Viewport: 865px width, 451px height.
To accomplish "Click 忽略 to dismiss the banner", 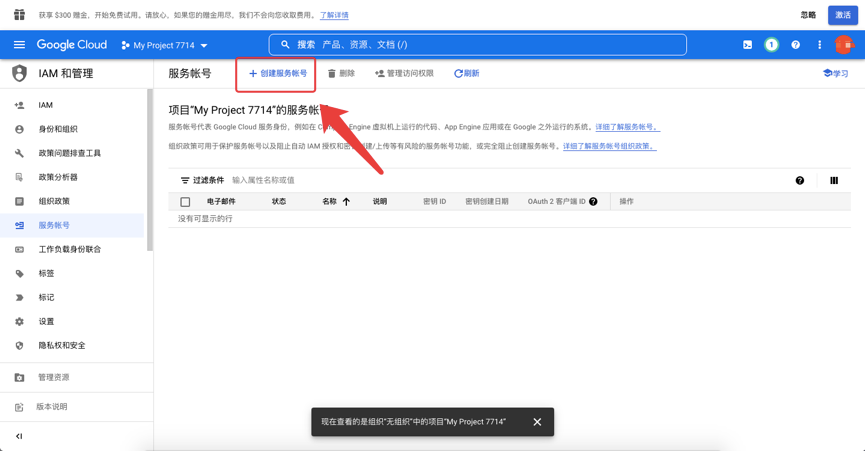I will pyautogui.click(x=808, y=15).
